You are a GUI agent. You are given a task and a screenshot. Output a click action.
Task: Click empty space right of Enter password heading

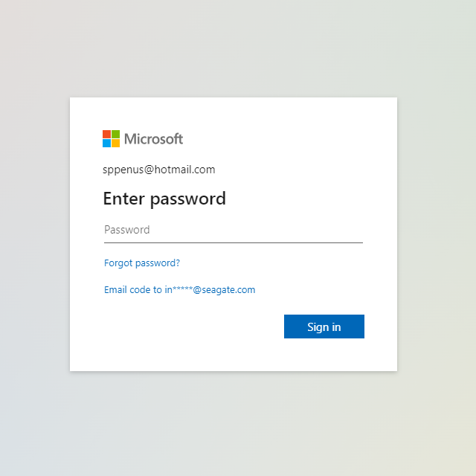[x=312, y=199]
